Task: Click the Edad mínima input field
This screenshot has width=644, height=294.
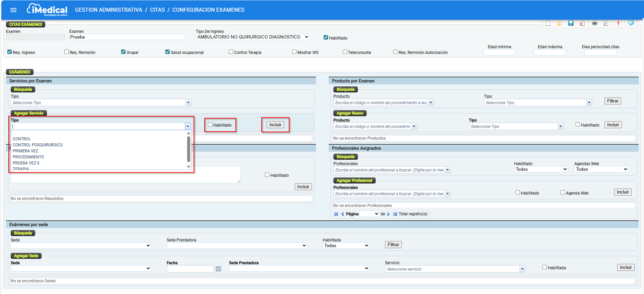Action: point(499,53)
